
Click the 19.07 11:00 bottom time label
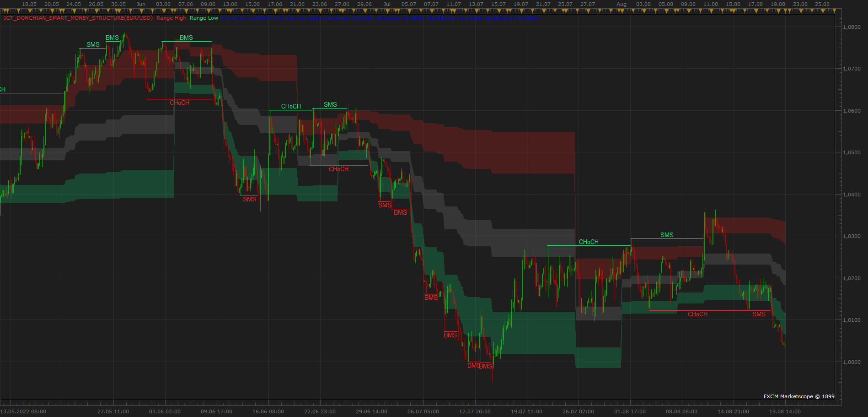(x=526, y=412)
